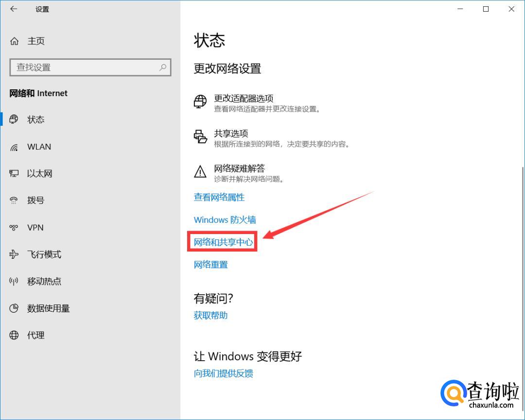Open 更改适配器选项
The width and height of the screenshot is (525, 420).
coord(244,98)
